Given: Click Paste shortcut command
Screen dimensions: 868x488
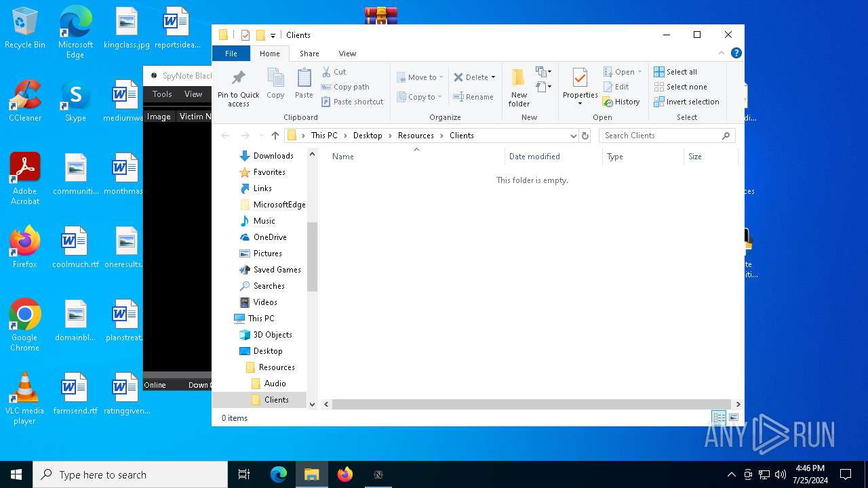Looking at the screenshot, I should tap(353, 102).
